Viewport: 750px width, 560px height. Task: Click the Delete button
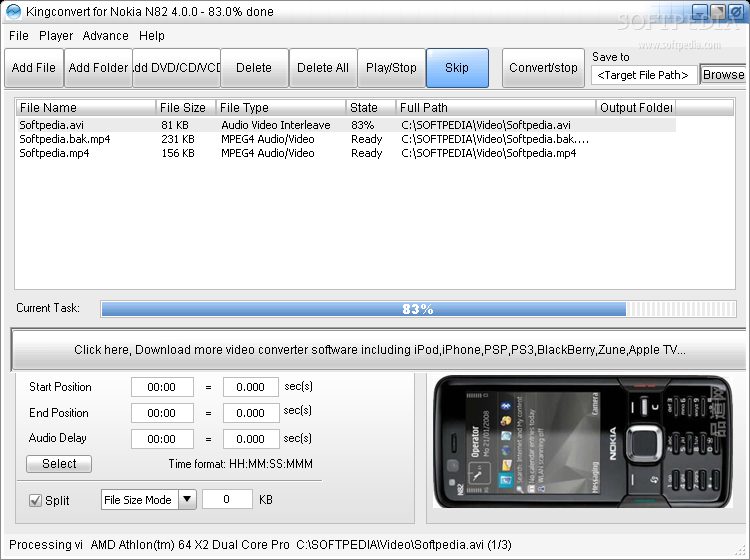tap(254, 68)
